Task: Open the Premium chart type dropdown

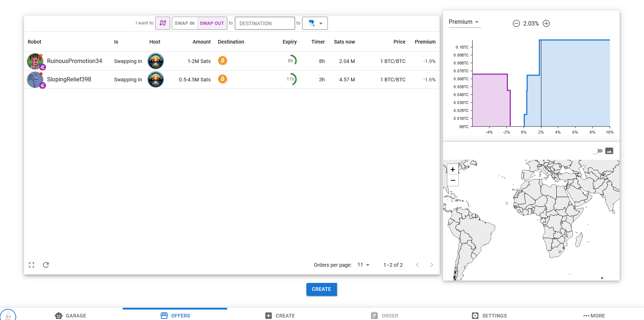Action: 465,22
